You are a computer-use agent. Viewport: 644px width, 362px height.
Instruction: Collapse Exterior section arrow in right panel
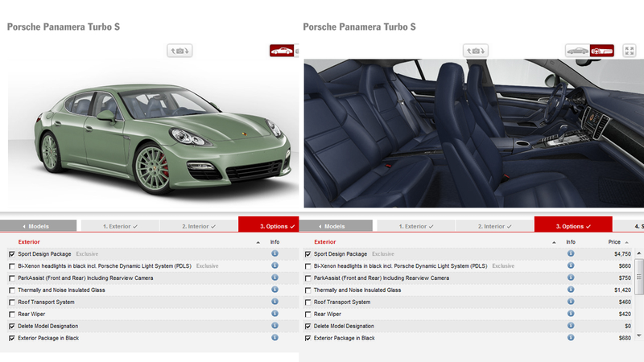pyautogui.click(x=554, y=243)
